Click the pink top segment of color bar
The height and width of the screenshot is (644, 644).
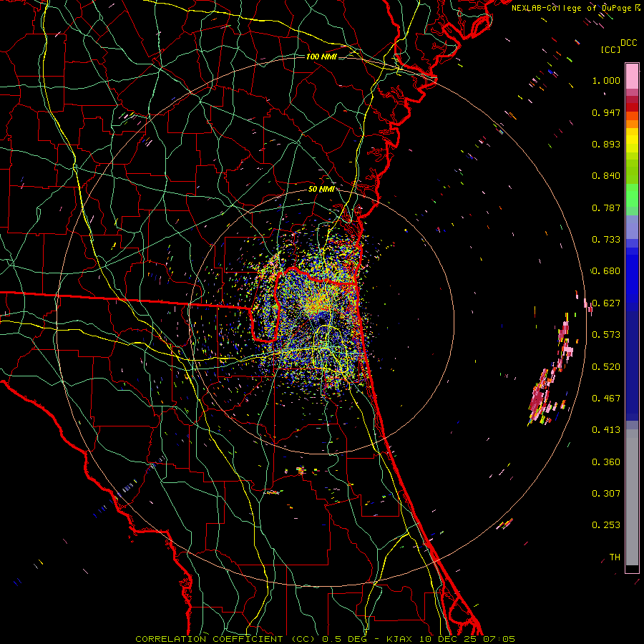click(632, 77)
